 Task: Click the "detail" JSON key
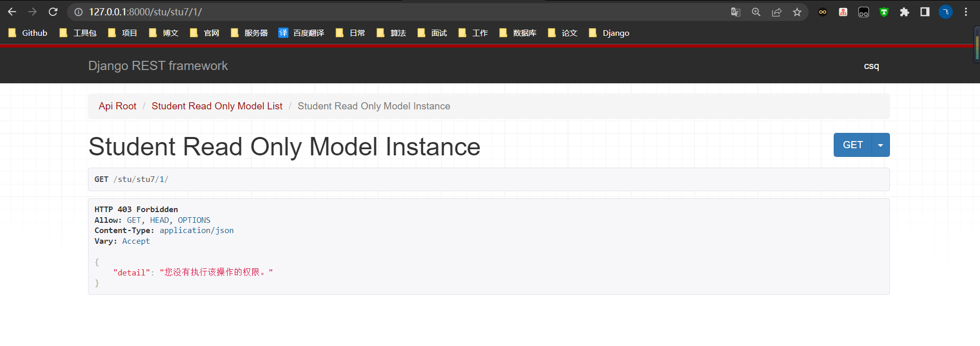[x=132, y=273]
